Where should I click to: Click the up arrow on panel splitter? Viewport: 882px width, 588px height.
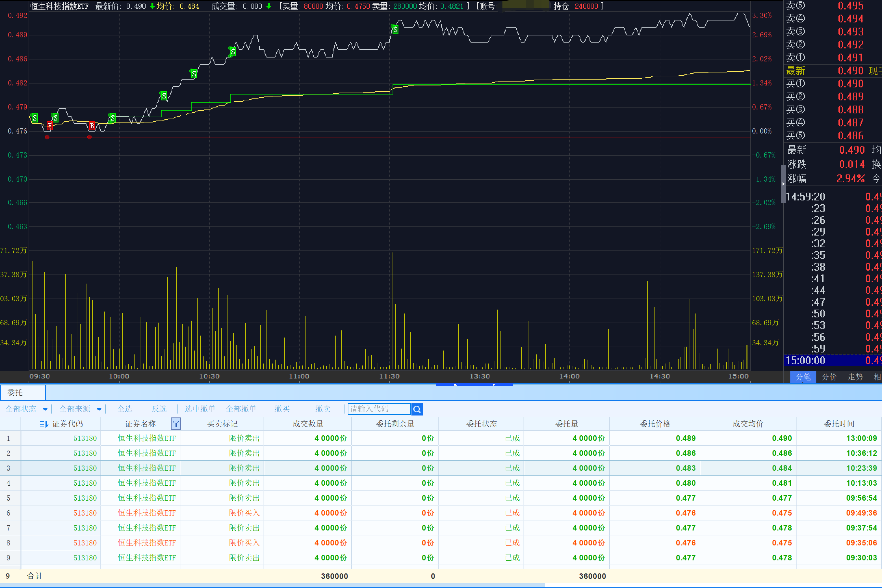click(x=455, y=384)
